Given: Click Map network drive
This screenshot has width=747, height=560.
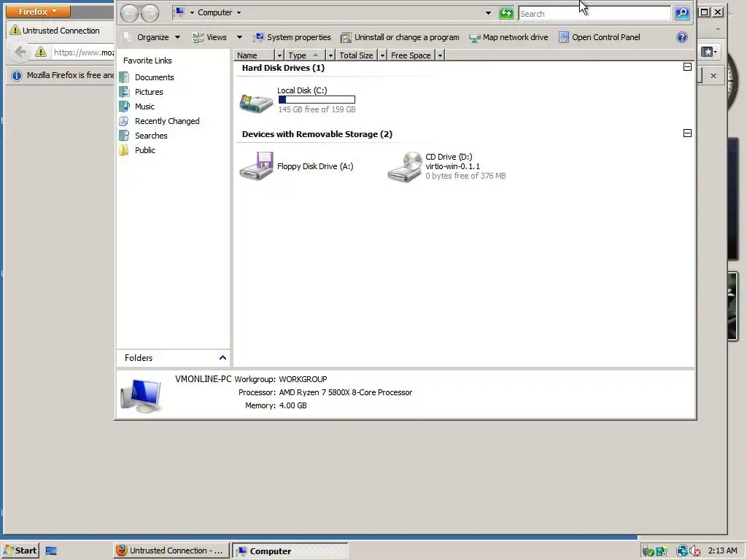Looking at the screenshot, I should [508, 37].
